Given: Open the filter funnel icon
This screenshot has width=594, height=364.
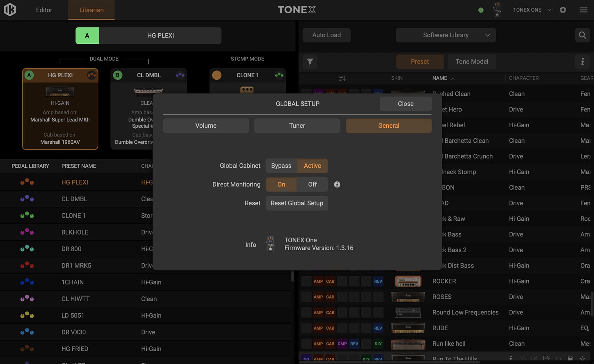Looking at the screenshot, I should tap(310, 61).
